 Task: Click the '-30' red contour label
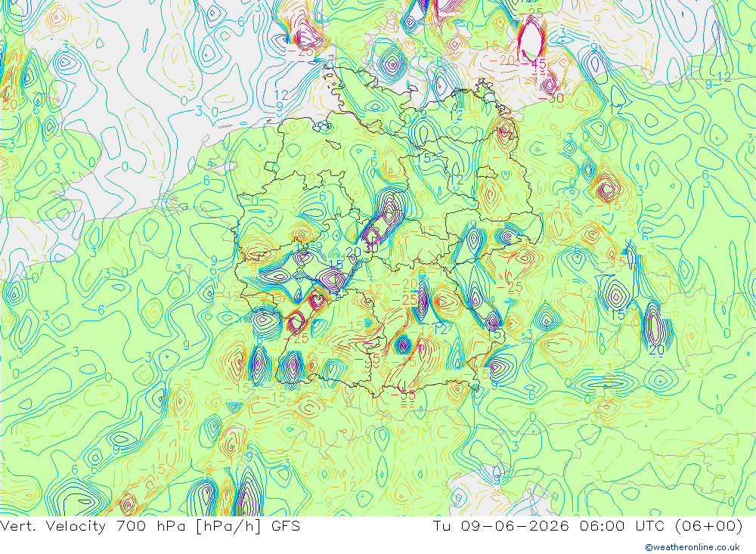(550, 98)
